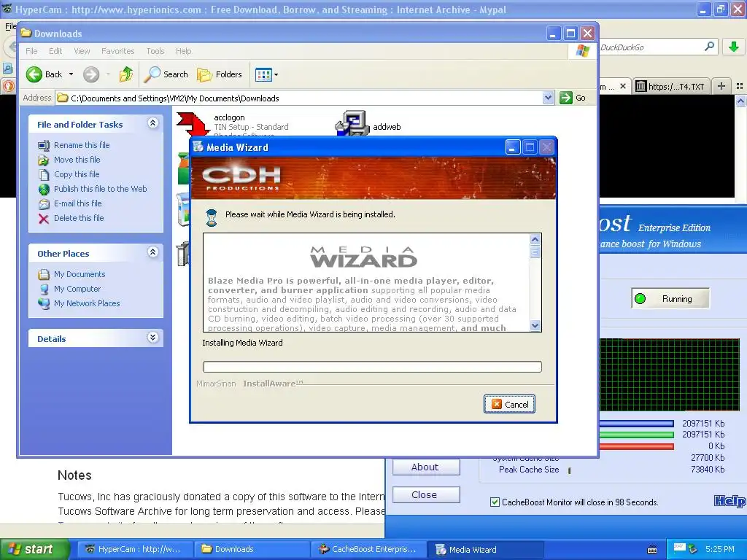This screenshot has width=747, height=560.
Task: Open My Computer in Other Places
Action: tap(77, 289)
